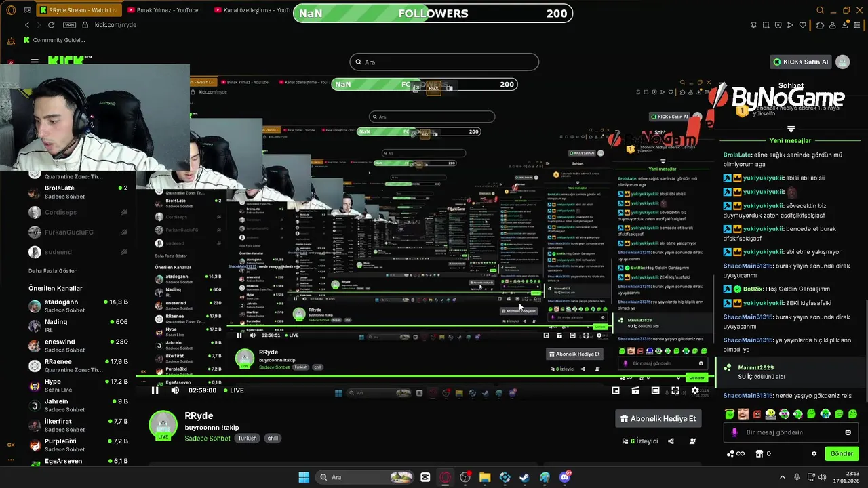Open Discord from the taskbar
This screenshot has width=868, height=488.
click(565, 477)
